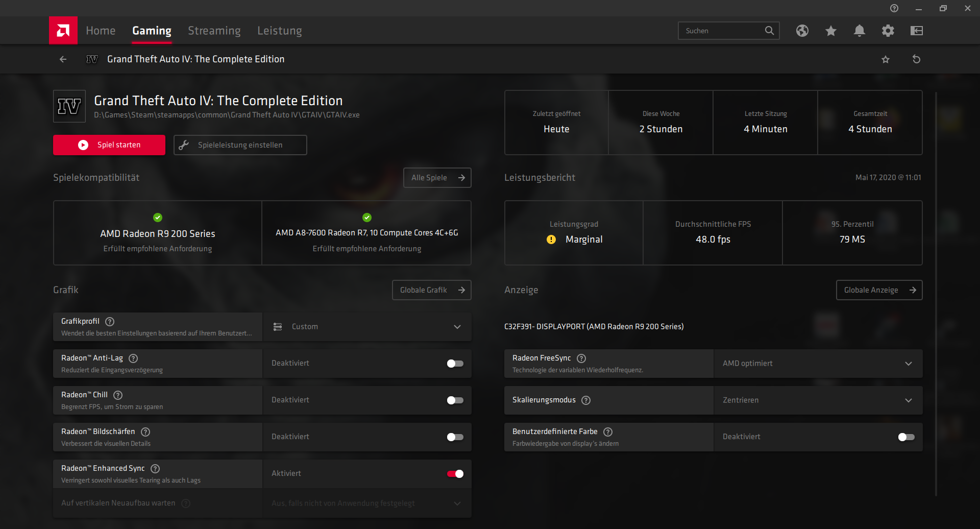Click the Spiel starten button

click(x=109, y=145)
